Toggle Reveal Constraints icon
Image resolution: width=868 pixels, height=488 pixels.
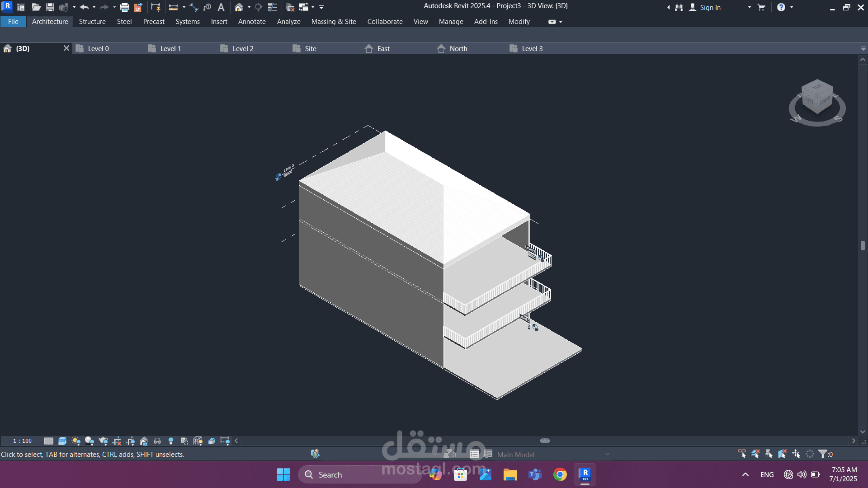pos(225,441)
